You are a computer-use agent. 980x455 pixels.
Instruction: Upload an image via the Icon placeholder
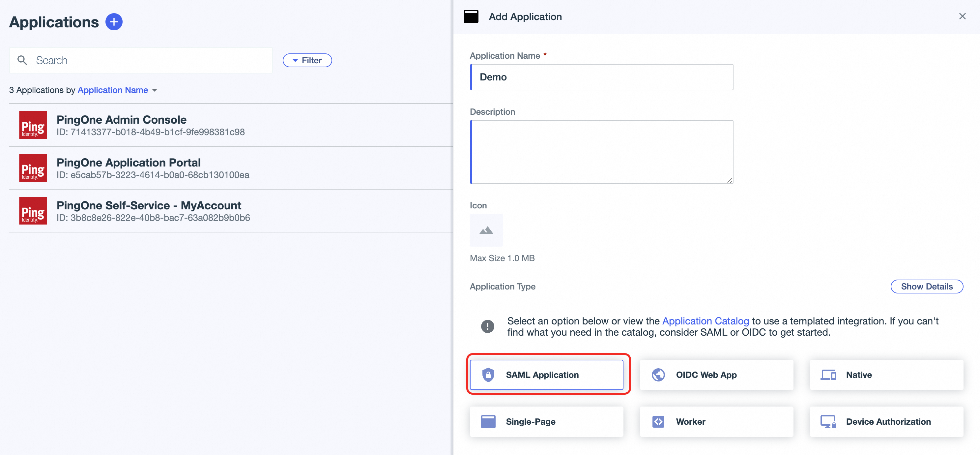click(x=486, y=230)
